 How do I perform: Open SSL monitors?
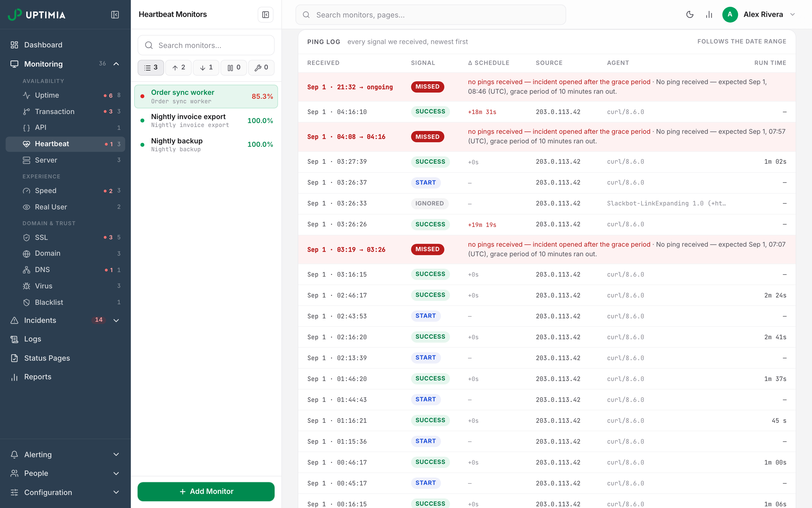tap(65, 237)
